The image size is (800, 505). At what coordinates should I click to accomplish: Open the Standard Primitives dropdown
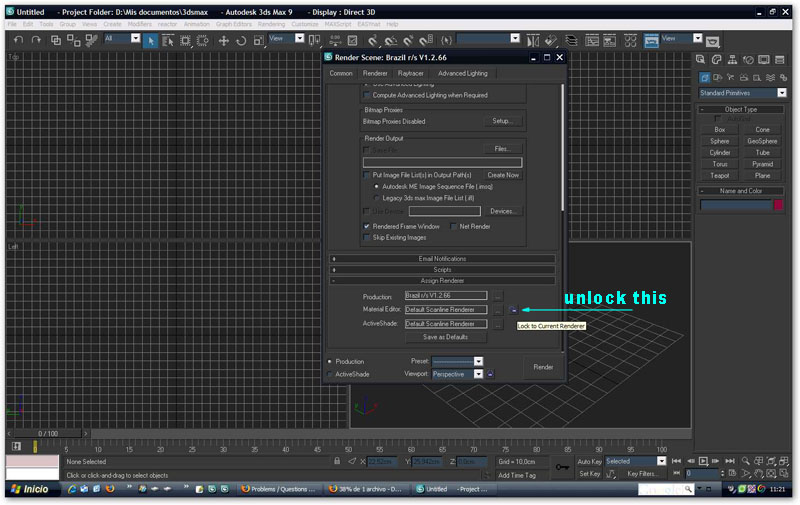click(x=782, y=93)
